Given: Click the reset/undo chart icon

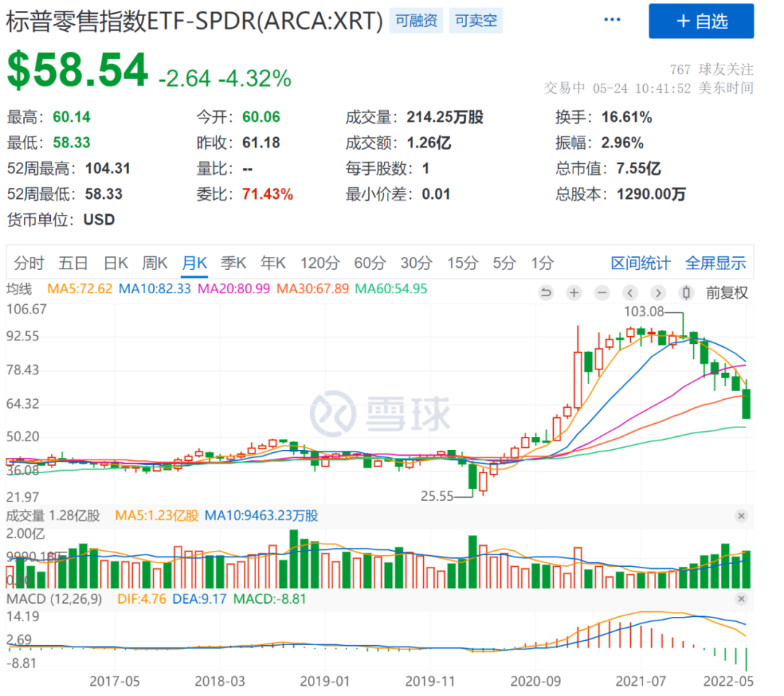Looking at the screenshot, I should tap(546, 292).
